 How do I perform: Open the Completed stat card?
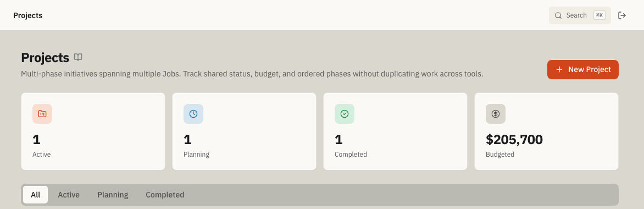pos(395,131)
